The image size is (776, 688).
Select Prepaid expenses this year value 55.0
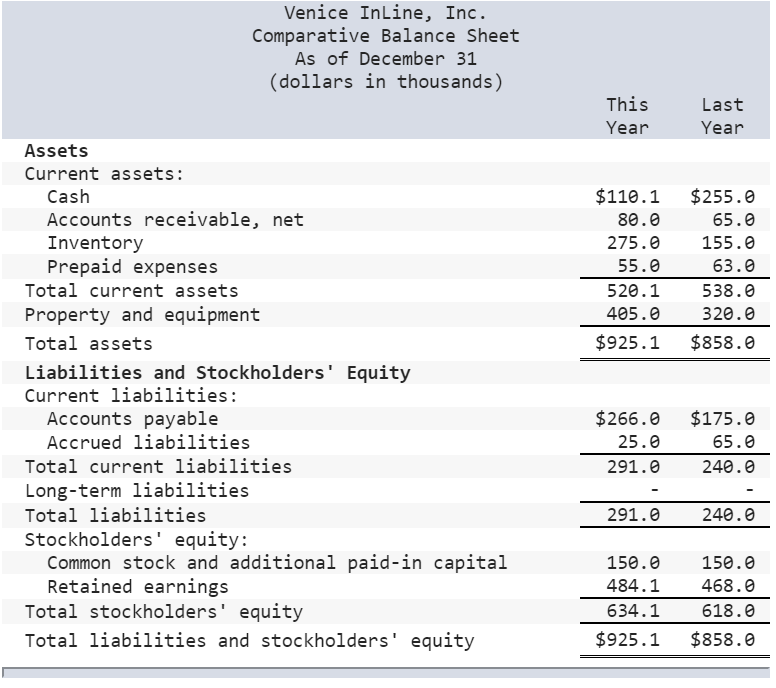click(638, 266)
